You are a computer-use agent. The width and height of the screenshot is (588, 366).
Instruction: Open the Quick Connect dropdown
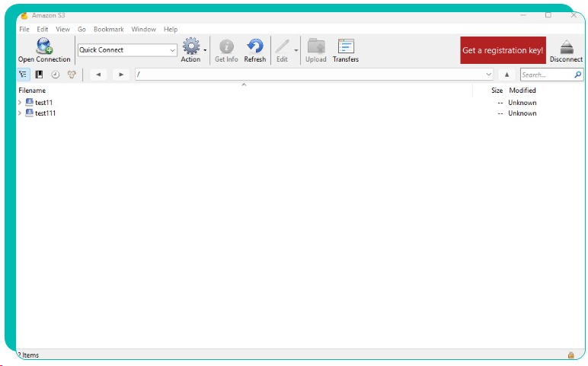[x=172, y=49]
